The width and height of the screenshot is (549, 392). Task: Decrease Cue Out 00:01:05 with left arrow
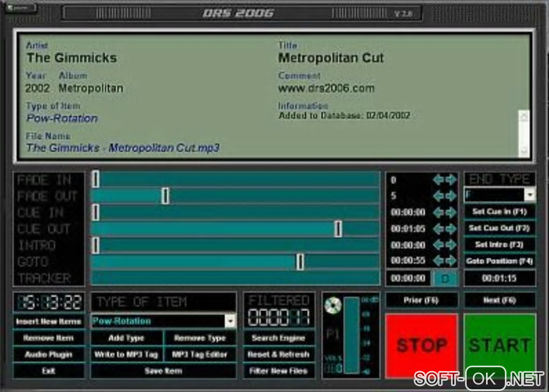(x=438, y=229)
